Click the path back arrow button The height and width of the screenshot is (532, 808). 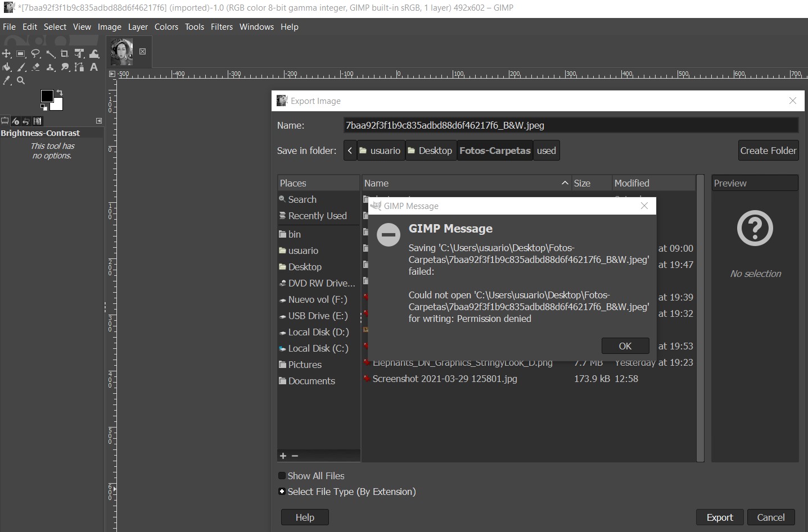pos(350,151)
